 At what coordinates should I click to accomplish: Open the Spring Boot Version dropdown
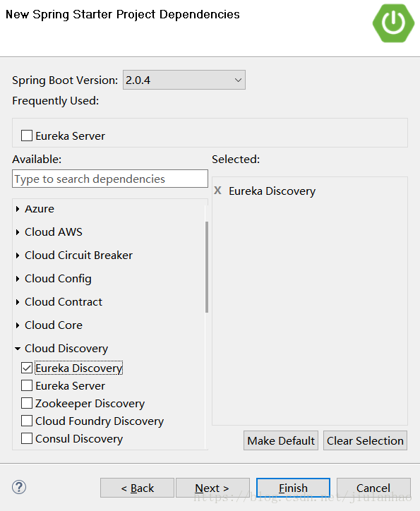184,80
